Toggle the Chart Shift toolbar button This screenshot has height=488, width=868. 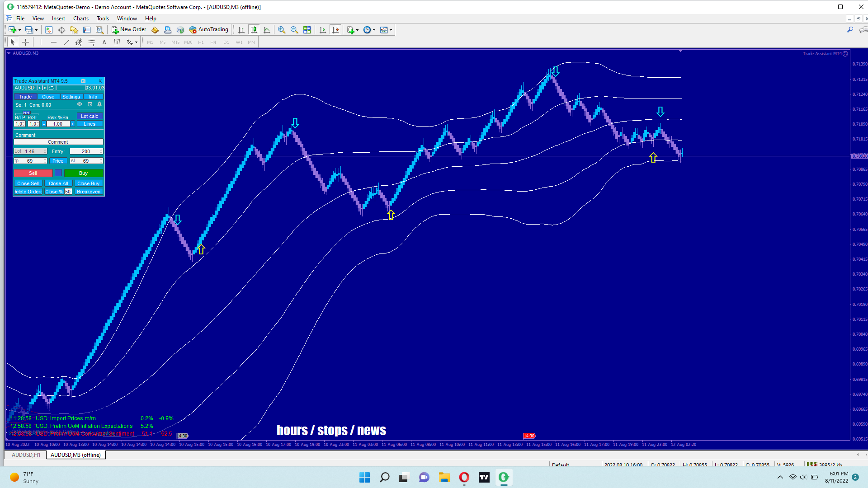tap(335, 30)
